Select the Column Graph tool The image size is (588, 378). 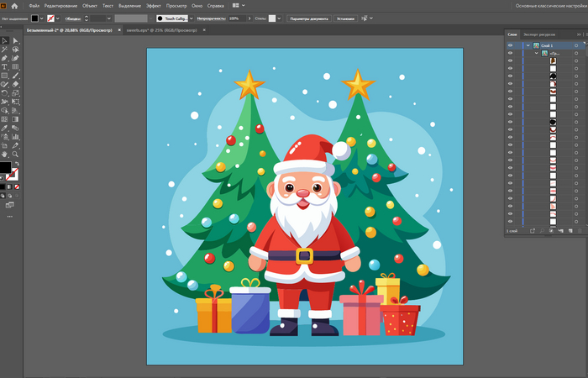tap(15, 137)
